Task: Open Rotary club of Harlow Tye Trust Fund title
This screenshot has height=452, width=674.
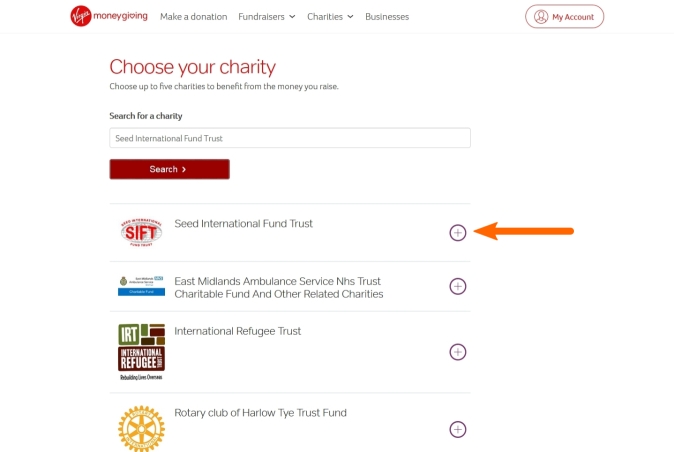Action: 260,413
